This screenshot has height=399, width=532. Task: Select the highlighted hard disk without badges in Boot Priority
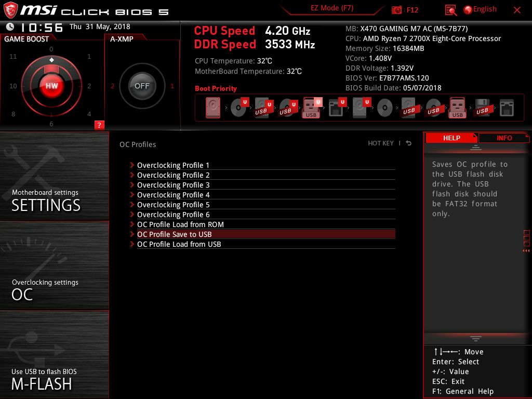coord(212,108)
